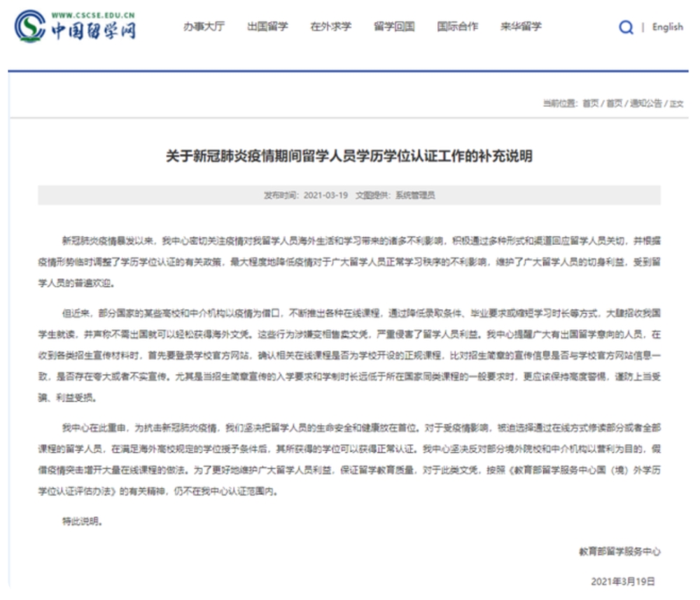Open the 办事大厅 menu
This screenshot has width=700, height=600.
tap(204, 27)
